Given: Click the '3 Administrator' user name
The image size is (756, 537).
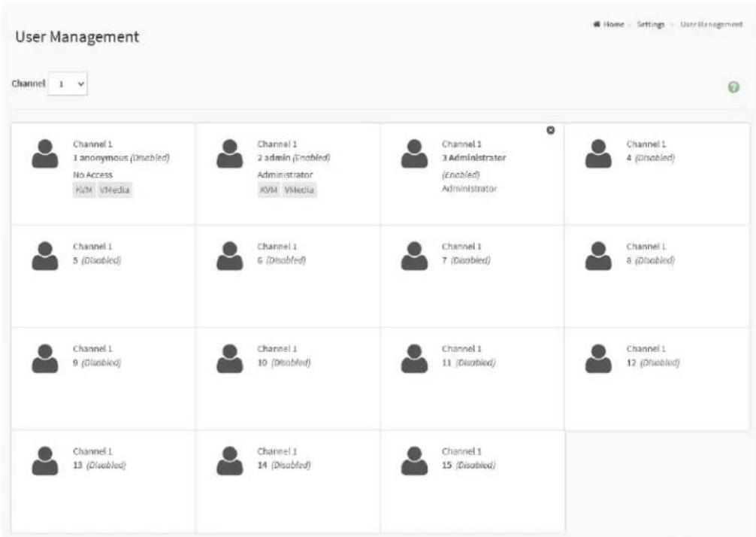Looking at the screenshot, I should [x=474, y=158].
